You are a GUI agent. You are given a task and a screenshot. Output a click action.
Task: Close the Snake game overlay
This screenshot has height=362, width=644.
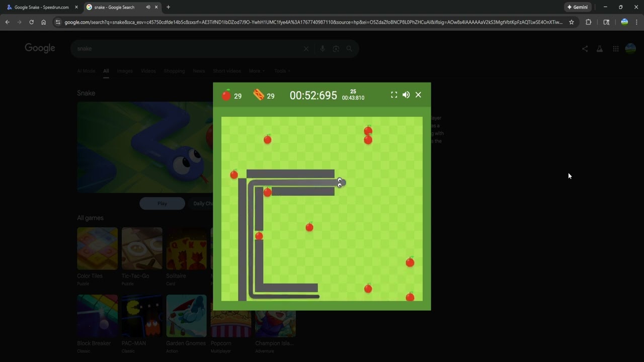tap(418, 95)
